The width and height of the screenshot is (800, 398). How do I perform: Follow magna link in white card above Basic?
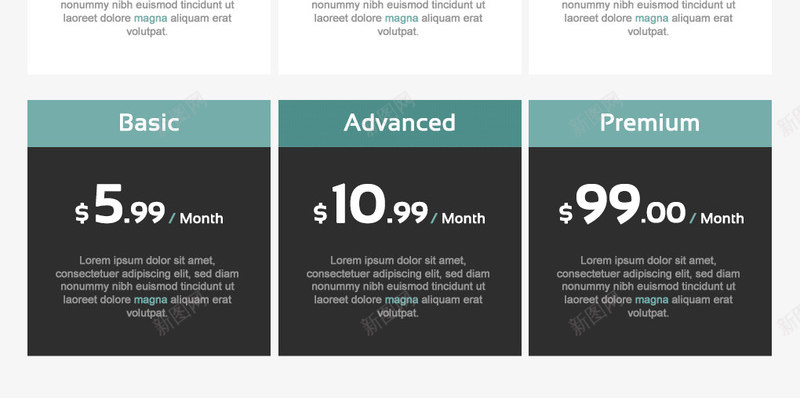[x=151, y=18]
